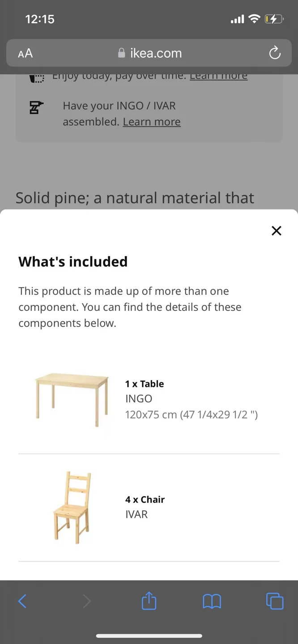Go back using the navigation arrow
Screen dimensions: 298x644
pos(22,601)
